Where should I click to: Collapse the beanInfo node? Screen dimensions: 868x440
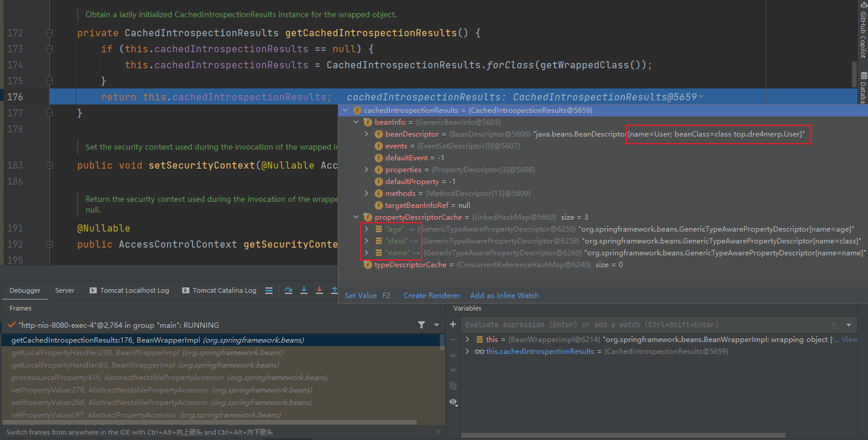356,122
